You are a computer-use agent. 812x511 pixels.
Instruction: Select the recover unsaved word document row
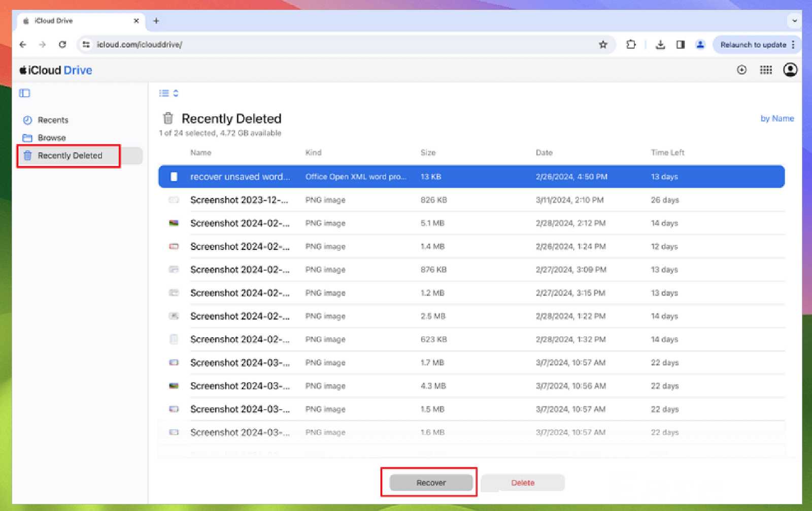coord(304,177)
